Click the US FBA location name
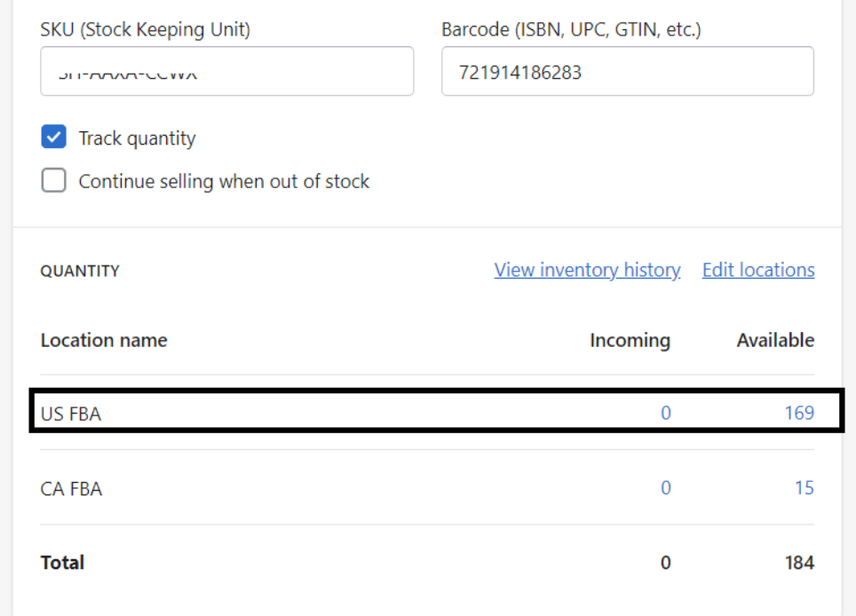Screen dimensions: 856x616 [71, 414]
